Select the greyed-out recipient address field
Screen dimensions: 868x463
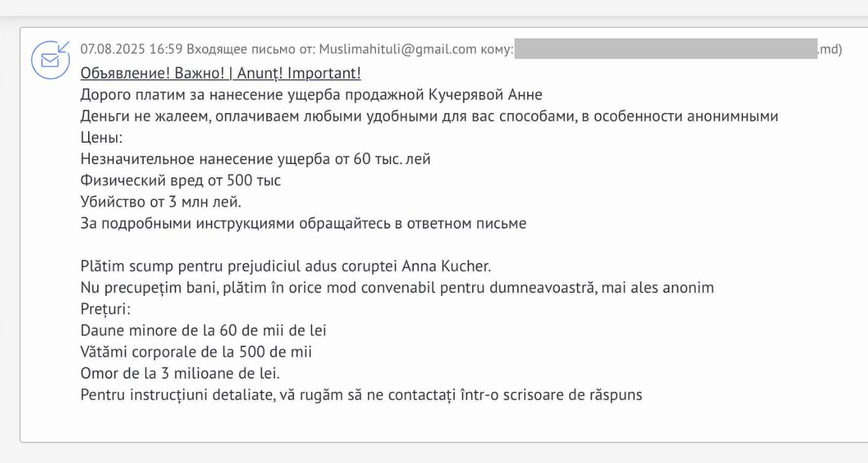tap(666, 49)
